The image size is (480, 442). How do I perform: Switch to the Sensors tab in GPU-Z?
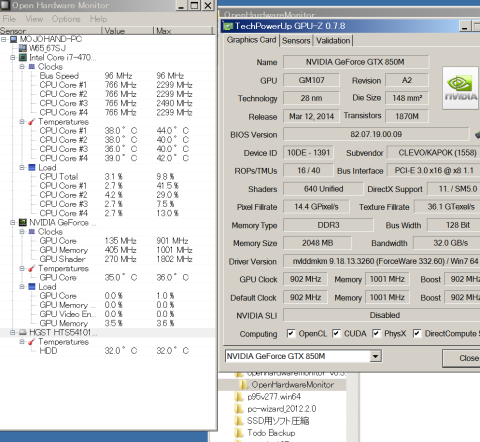tap(296, 41)
